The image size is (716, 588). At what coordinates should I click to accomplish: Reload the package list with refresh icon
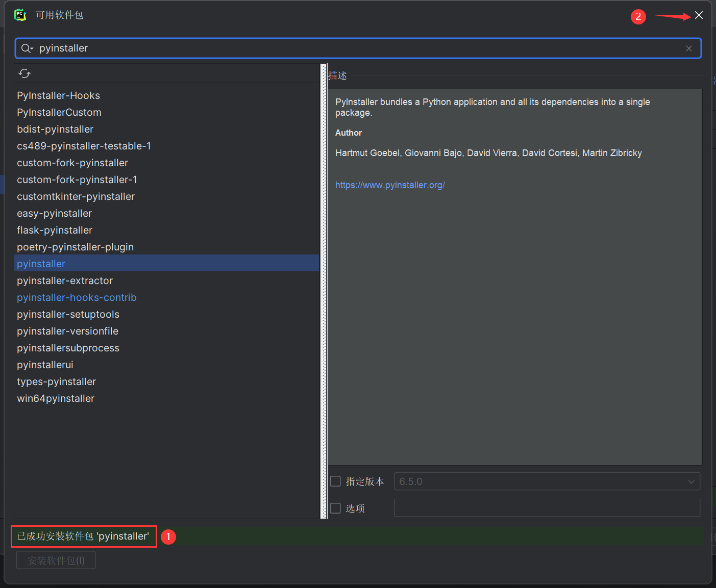pos(24,73)
